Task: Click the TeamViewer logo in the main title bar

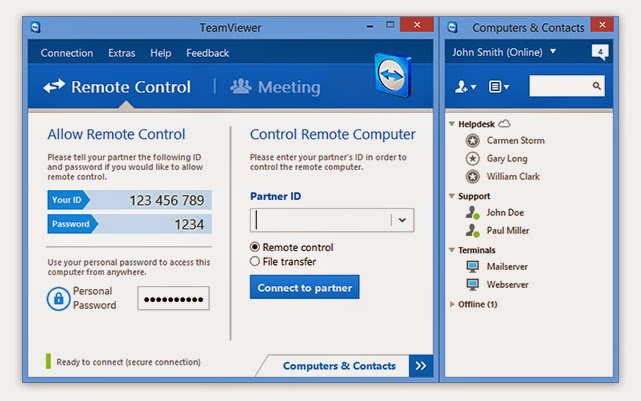Action: coord(35,27)
